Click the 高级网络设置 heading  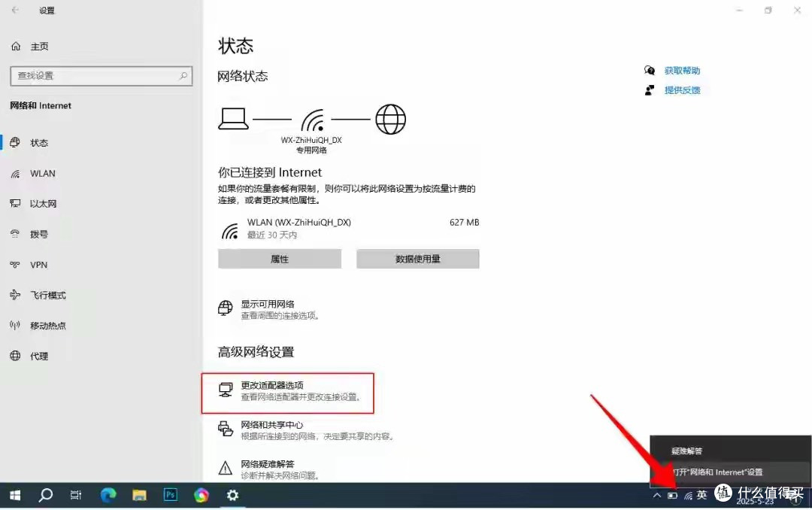(x=256, y=352)
